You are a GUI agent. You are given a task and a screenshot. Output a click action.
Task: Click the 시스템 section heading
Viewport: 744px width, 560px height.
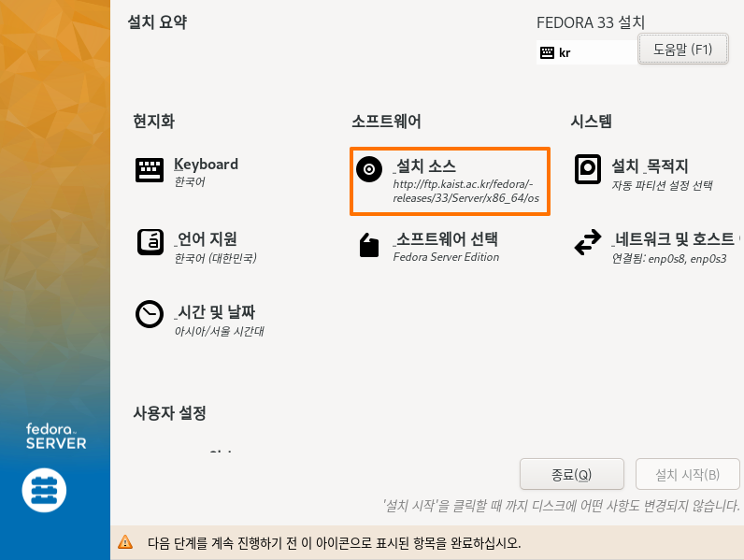(x=592, y=121)
